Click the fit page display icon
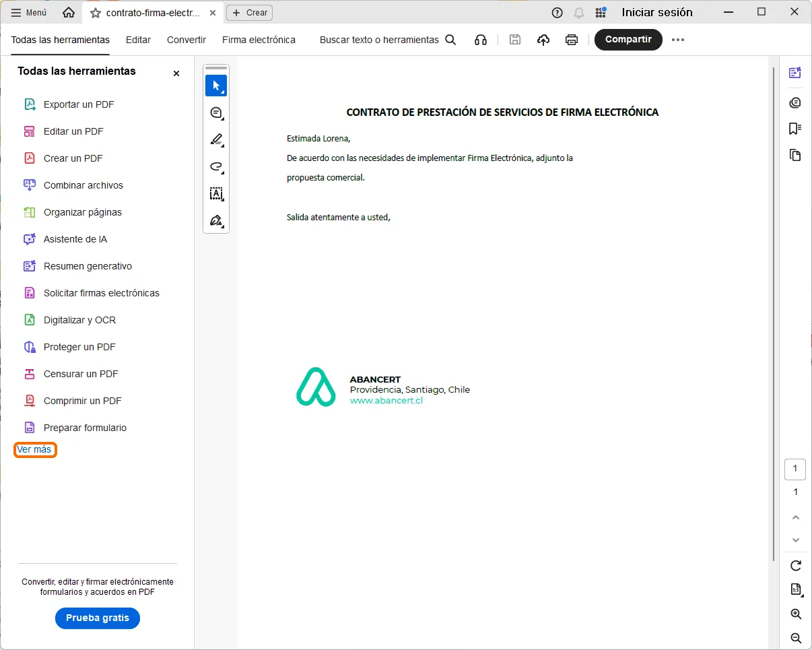Viewport: 812px width, 650px height. click(x=796, y=589)
